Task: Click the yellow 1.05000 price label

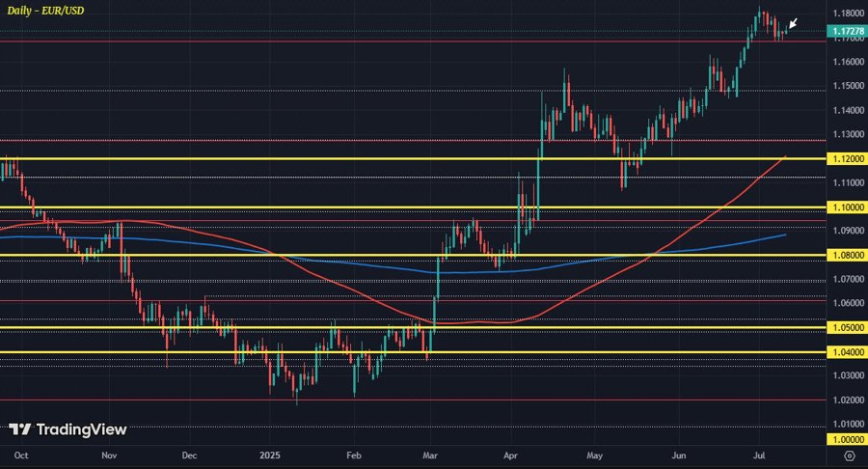Action: (x=847, y=328)
